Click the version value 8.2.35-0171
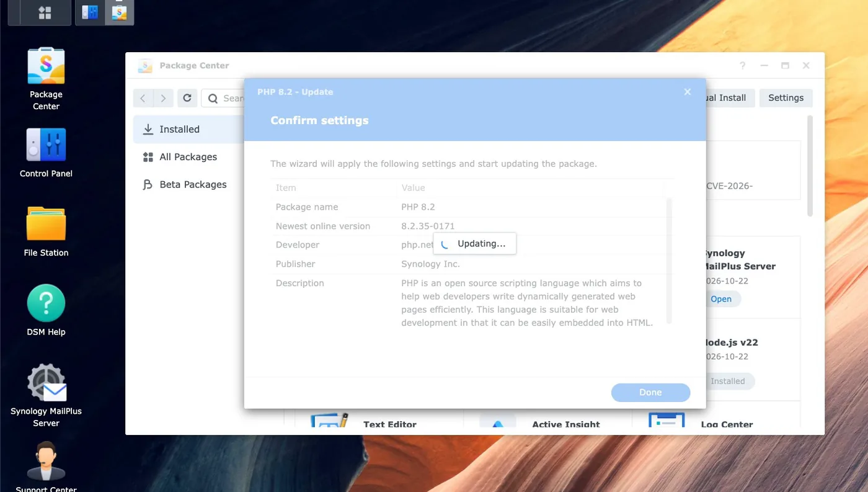The image size is (868, 492). point(428,226)
